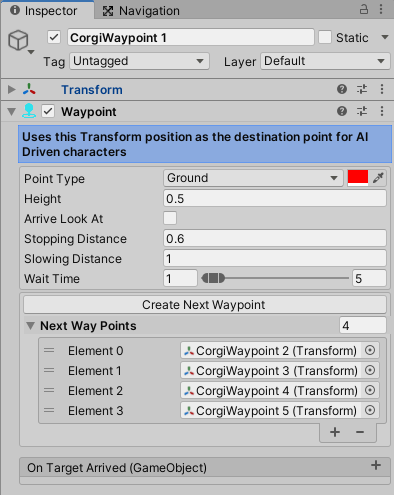Viewport: 394px width, 495px height.
Task: Open the Tag dropdown
Action: [139, 61]
